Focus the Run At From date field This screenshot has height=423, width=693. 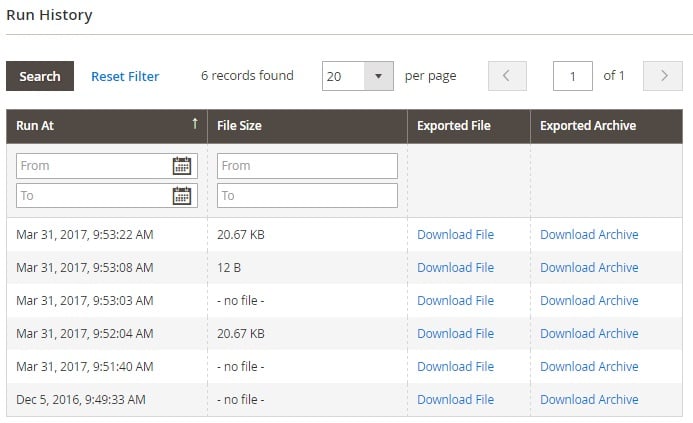(107, 166)
